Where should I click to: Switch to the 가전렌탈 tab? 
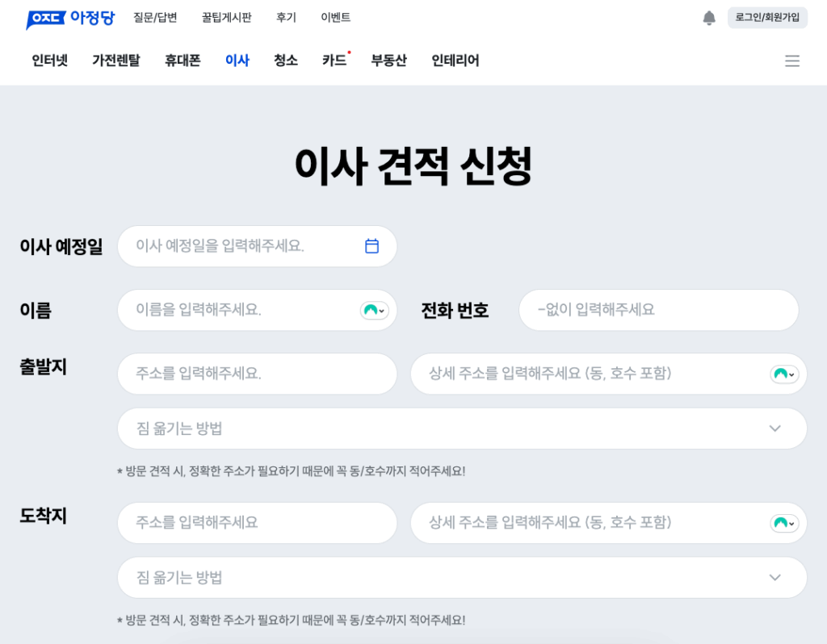tap(116, 61)
